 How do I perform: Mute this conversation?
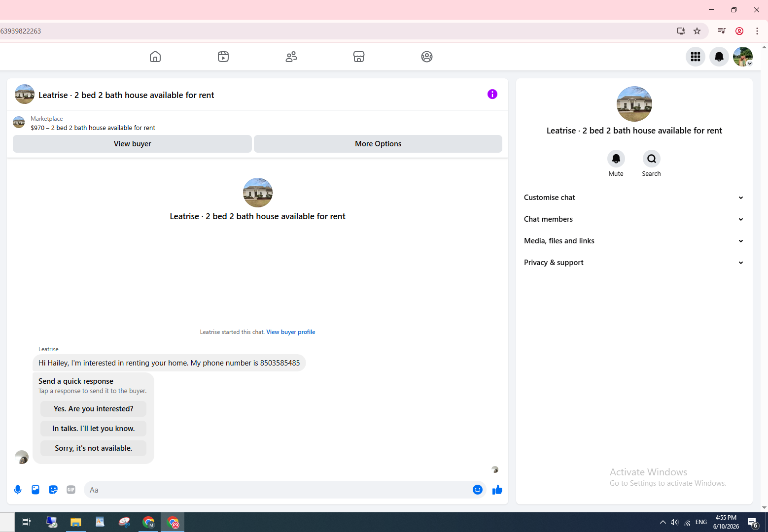click(616, 159)
